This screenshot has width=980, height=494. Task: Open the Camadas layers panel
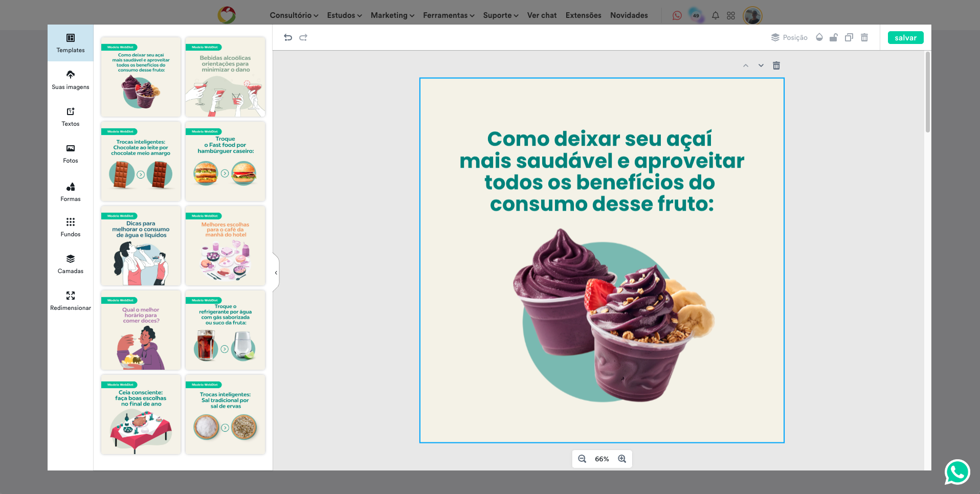[71, 264]
